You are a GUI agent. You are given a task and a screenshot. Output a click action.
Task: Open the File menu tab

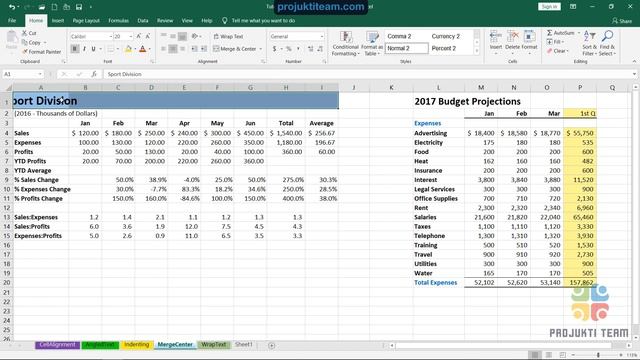[x=12, y=20]
